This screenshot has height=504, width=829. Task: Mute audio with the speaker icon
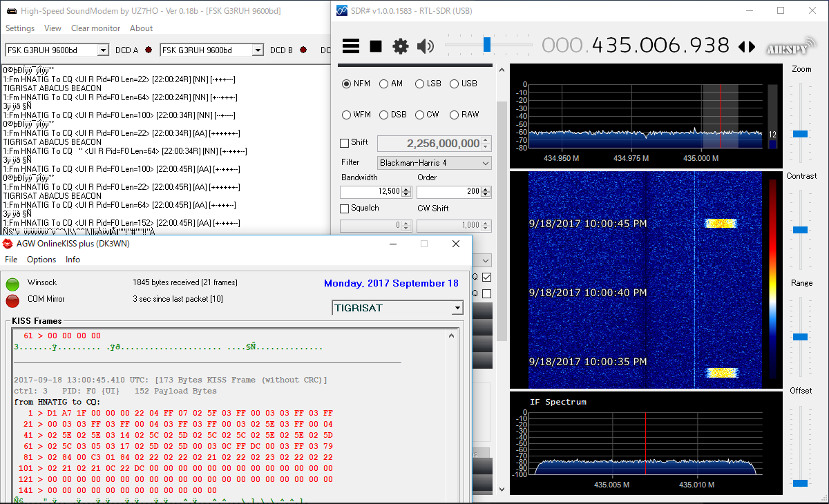426,46
